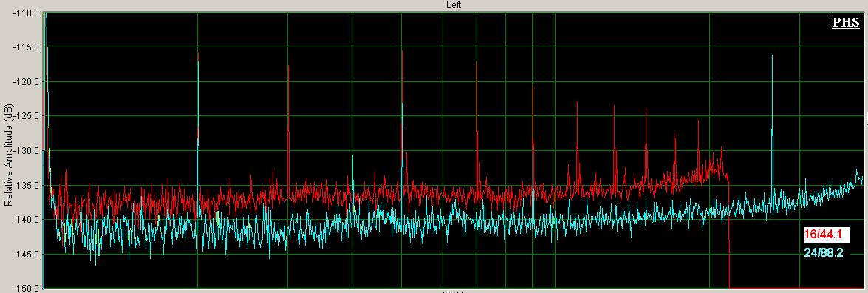Click the second red harmonic peak reaching -117.5
This screenshot has height=293, width=868.
288,130
